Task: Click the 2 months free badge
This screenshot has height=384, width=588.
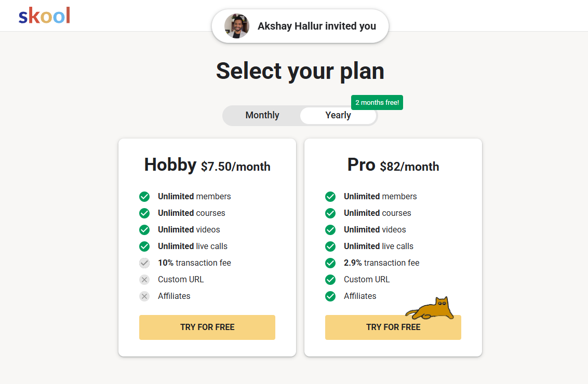Action: pos(377,102)
